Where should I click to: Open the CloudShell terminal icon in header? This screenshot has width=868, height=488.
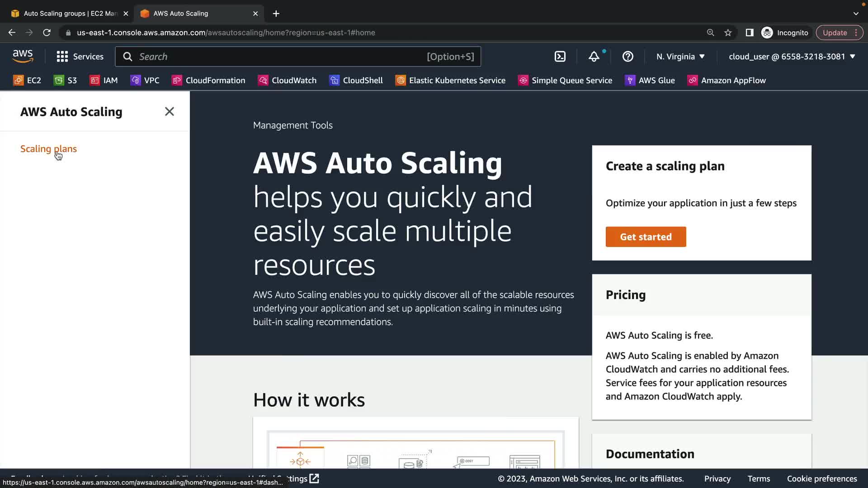pyautogui.click(x=560, y=56)
